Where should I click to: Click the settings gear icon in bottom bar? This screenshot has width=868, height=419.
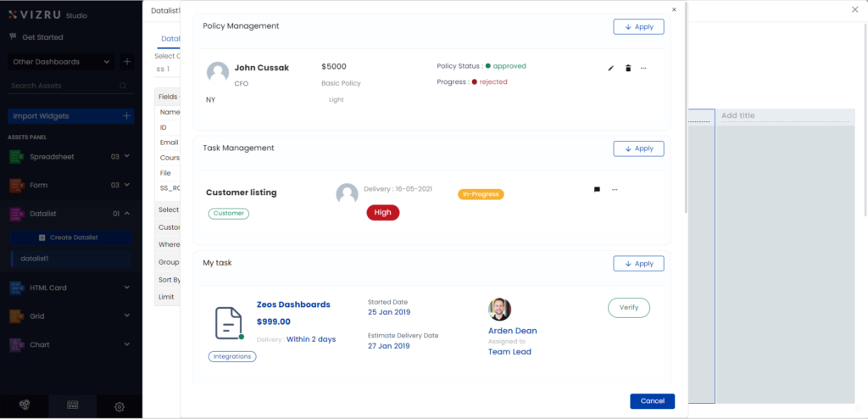click(x=120, y=406)
